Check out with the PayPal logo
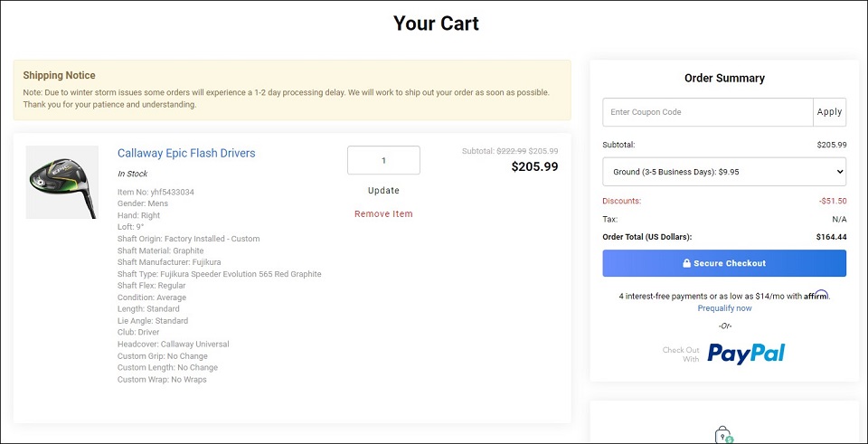The width and height of the screenshot is (868, 444). pos(746,354)
